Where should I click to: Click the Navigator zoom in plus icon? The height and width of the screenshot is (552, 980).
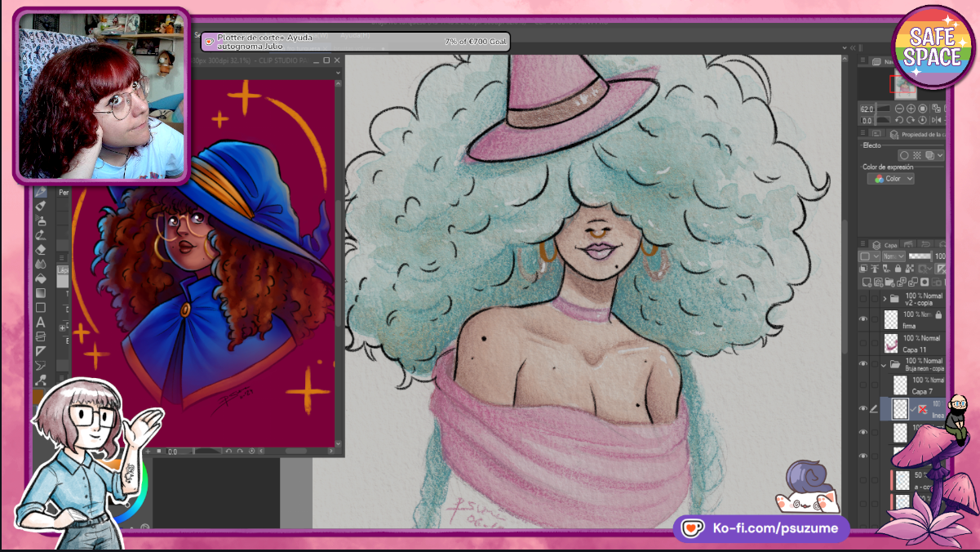coord(911,109)
